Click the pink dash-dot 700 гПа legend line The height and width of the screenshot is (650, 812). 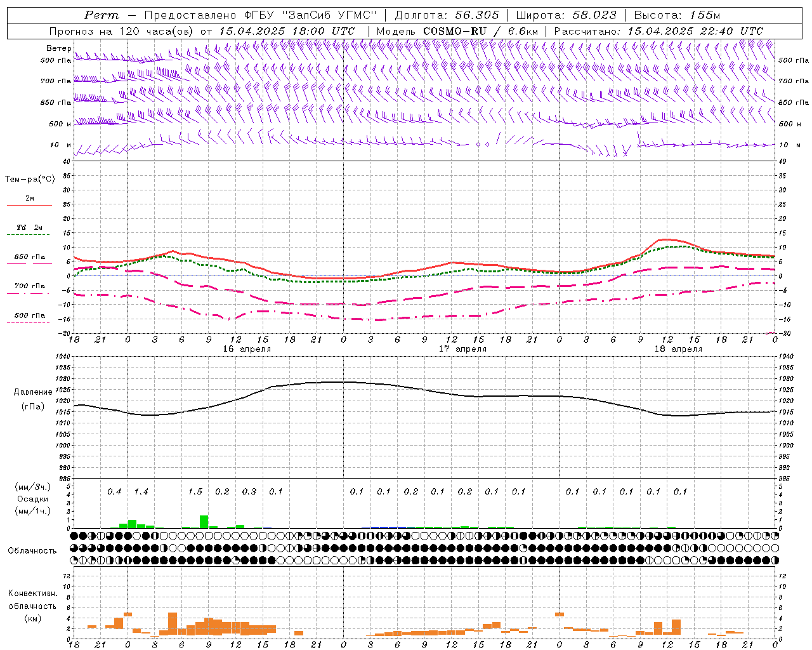(28, 293)
